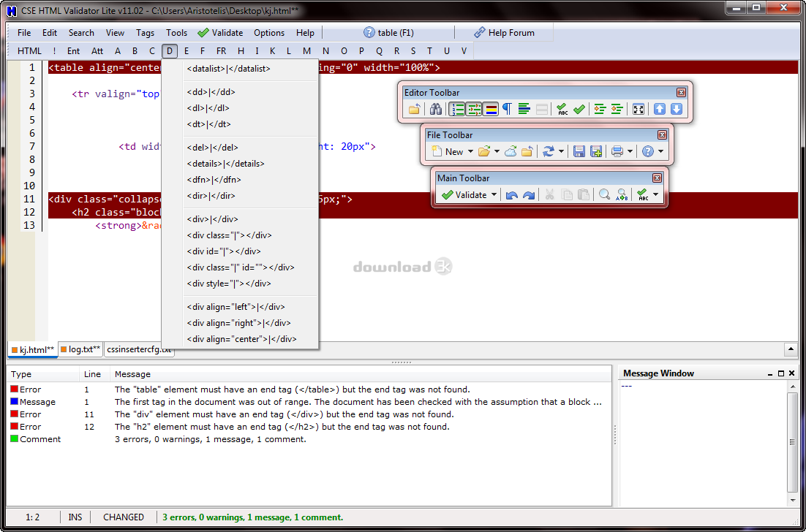Toggle the word wrap icon in Editor Toolbar

pyautogui.click(x=524, y=109)
